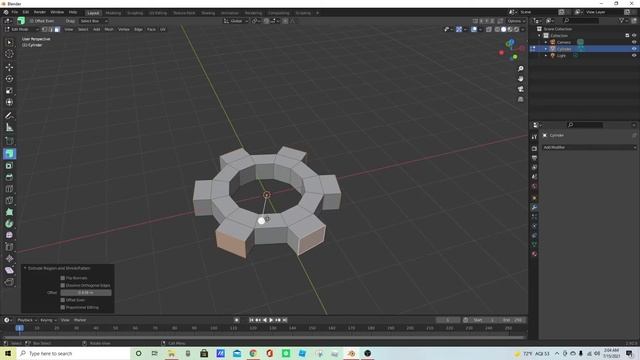Toggle Dissolve Orthogonal Edges checkbox
Image resolution: width=640 pixels, height=360 pixels.
pos(62,285)
